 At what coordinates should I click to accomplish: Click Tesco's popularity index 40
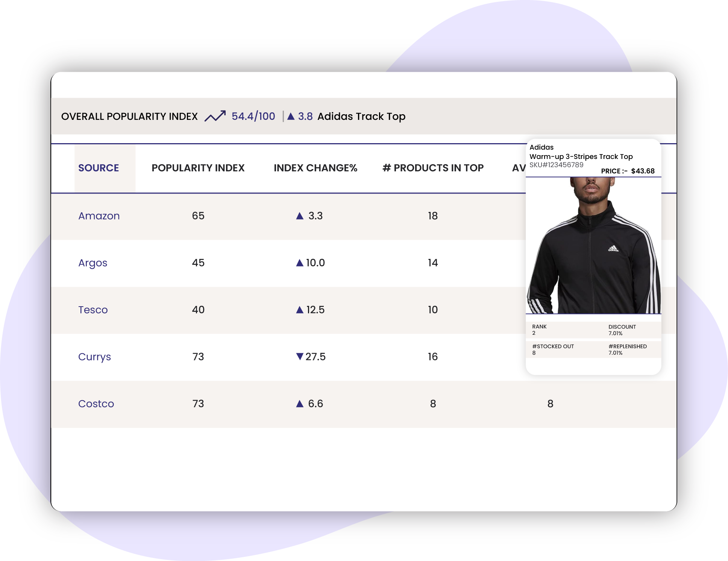point(198,310)
